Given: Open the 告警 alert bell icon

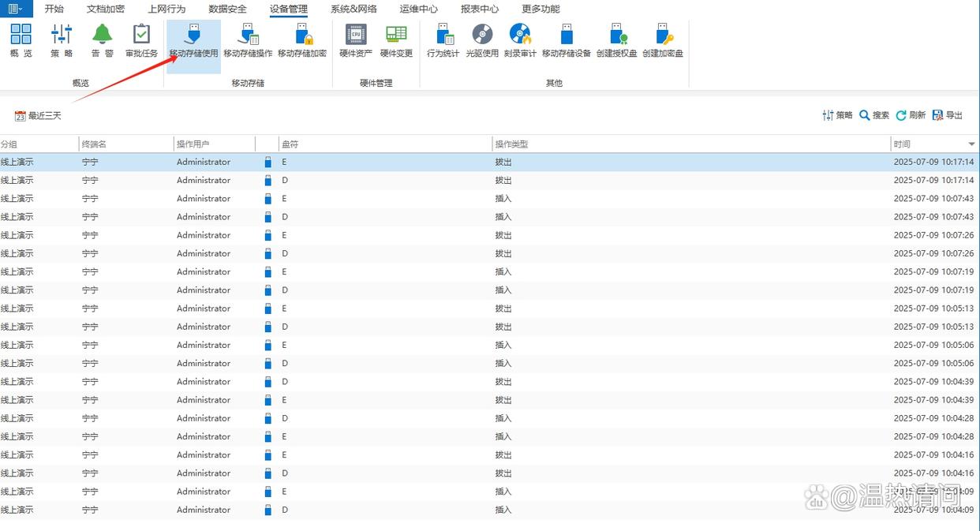Looking at the screenshot, I should [103, 41].
